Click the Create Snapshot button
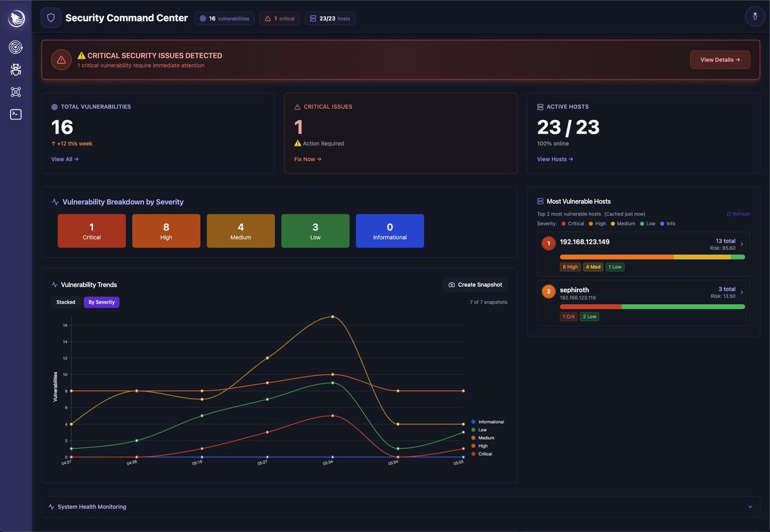The image size is (770, 532). (x=475, y=284)
